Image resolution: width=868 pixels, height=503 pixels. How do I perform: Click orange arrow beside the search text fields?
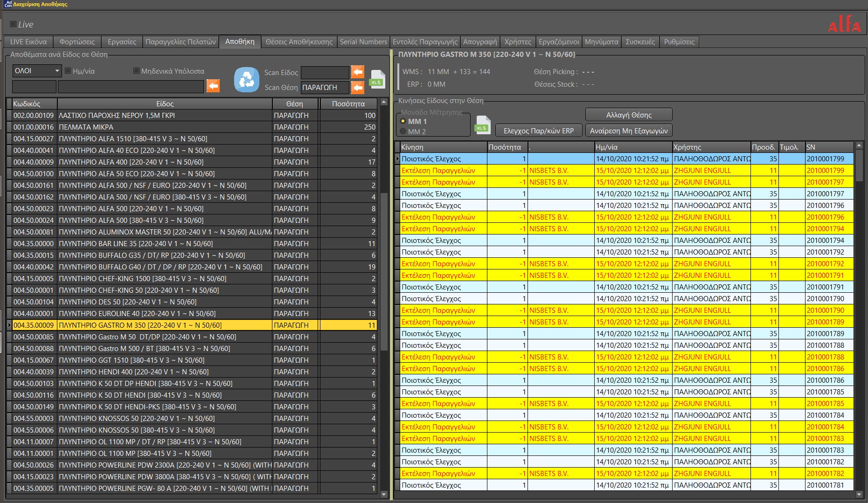pos(213,86)
